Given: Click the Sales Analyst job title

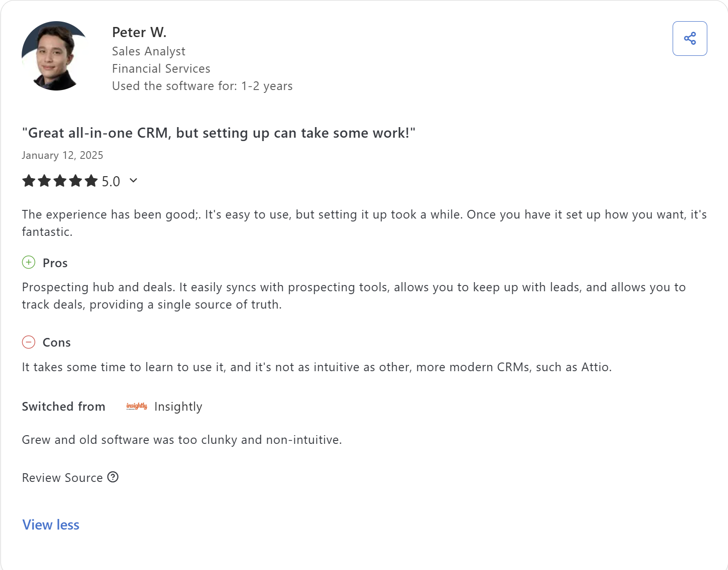Looking at the screenshot, I should [148, 51].
